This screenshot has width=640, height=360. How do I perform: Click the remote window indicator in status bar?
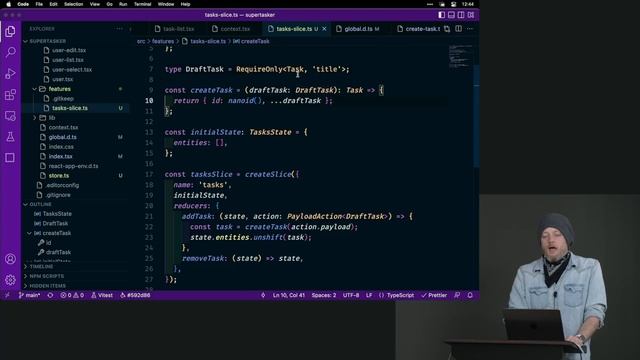tap(7, 295)
